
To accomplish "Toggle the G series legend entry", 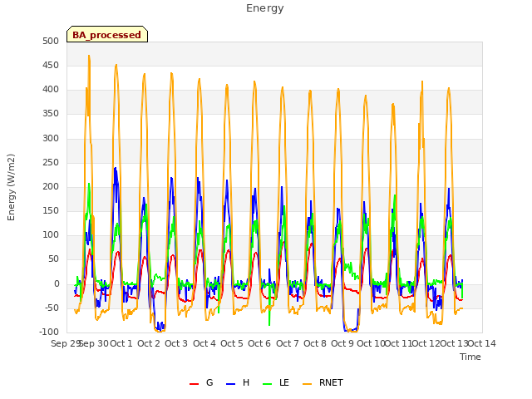I will [x=201, y=382].
